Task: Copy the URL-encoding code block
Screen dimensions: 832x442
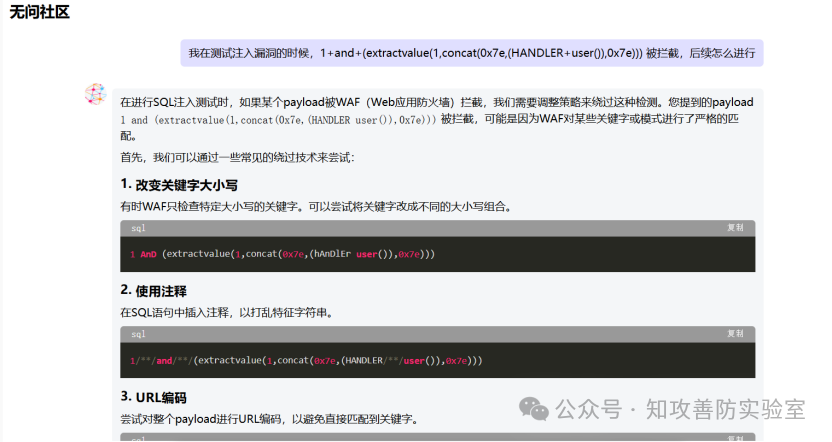Action: tap(735, 438)
